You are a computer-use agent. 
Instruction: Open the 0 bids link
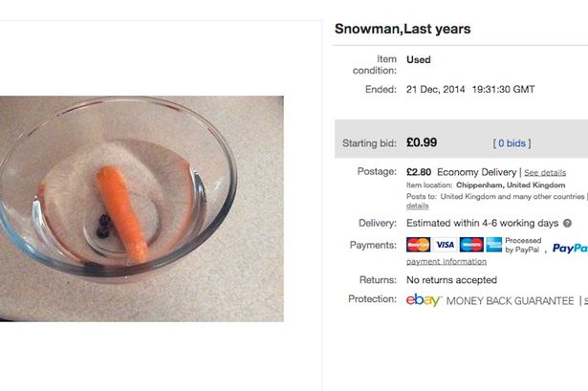tap(512, 143)
